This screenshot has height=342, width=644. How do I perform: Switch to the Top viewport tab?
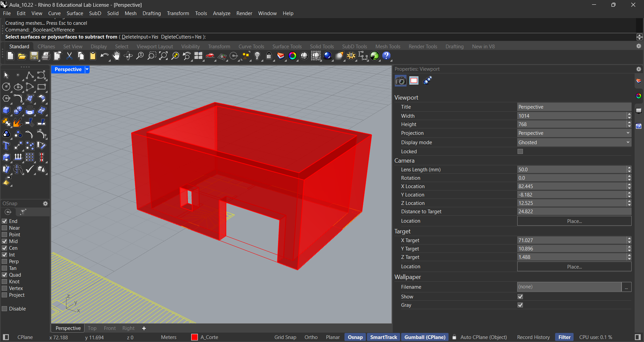click(92, 328)
